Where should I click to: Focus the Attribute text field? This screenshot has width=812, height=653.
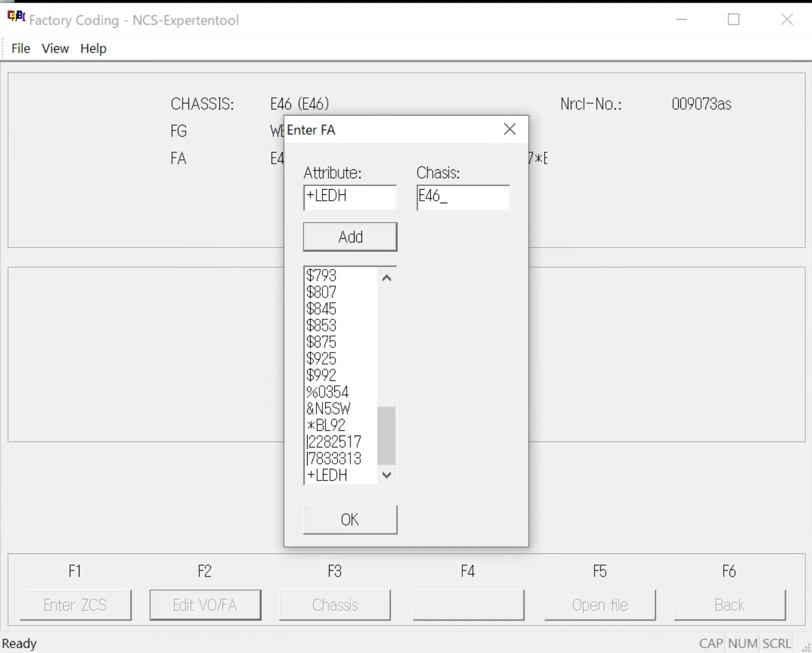[x=350, y=197]
